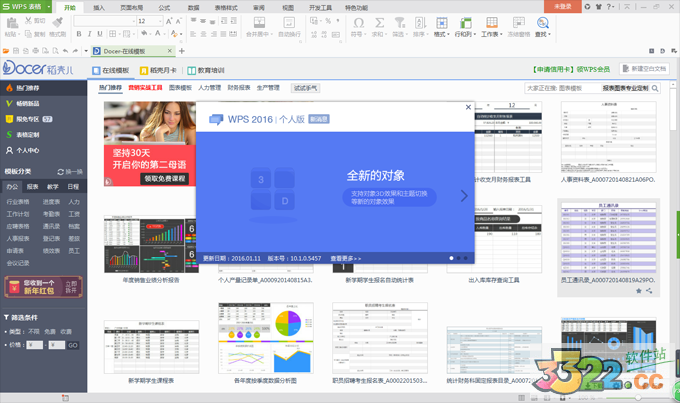This screenshot has height=403, width=680.
Task: Click the Sort (排序) icon
Action: click(420, 23)
